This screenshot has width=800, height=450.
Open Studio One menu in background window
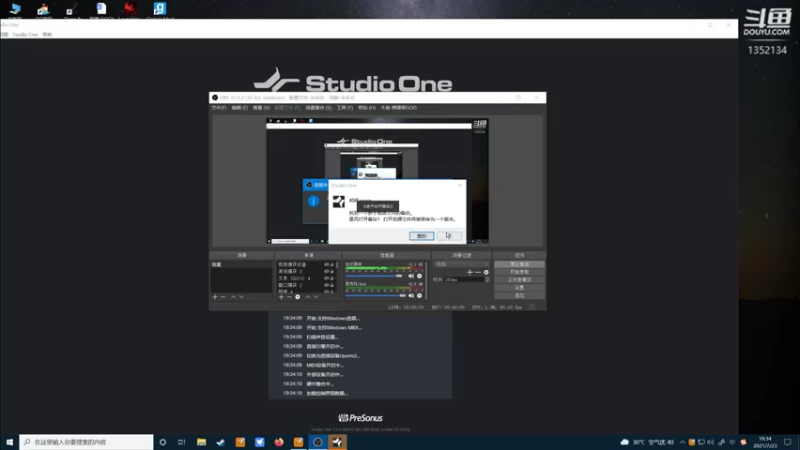click(25, 34)
